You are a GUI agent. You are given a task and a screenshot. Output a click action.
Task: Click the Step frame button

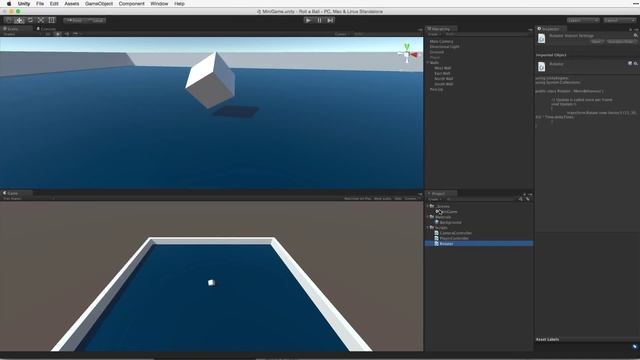[330, 20]
